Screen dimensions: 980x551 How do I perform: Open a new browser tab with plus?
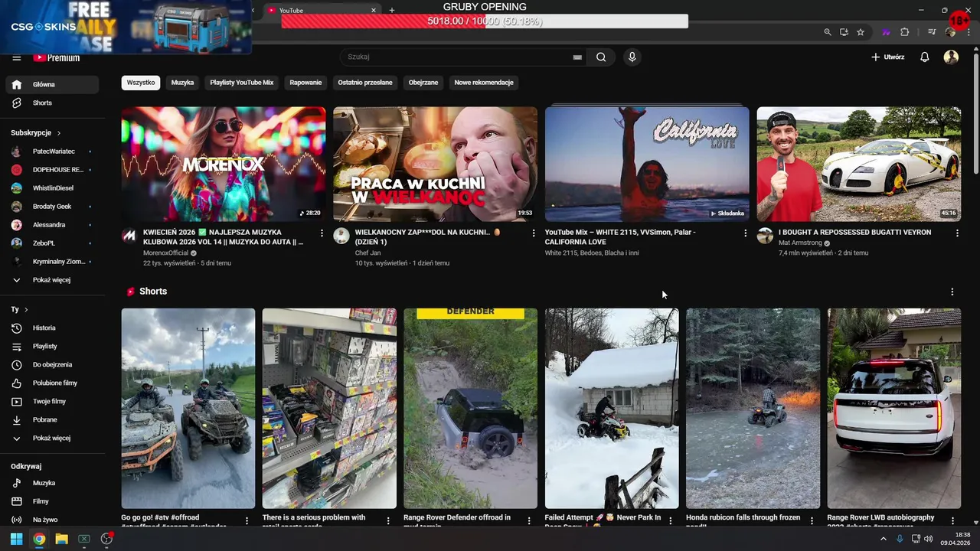coord(392,10)
